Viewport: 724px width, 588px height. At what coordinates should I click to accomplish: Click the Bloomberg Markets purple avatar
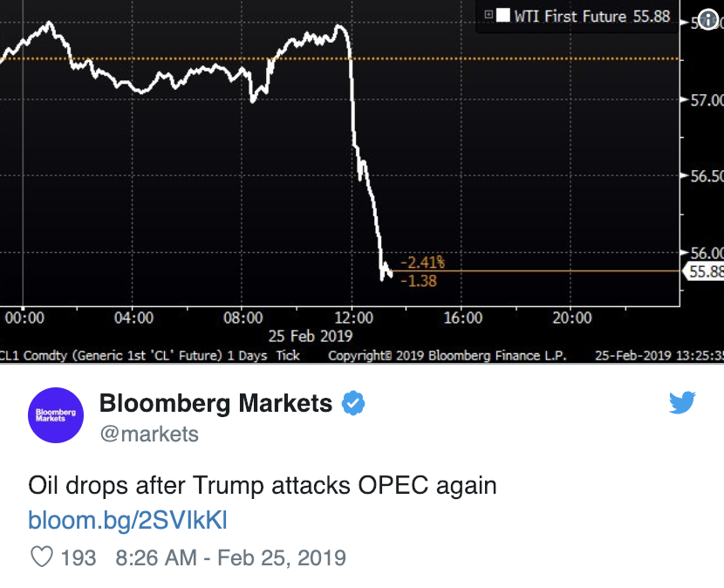[x=56, y=414]
